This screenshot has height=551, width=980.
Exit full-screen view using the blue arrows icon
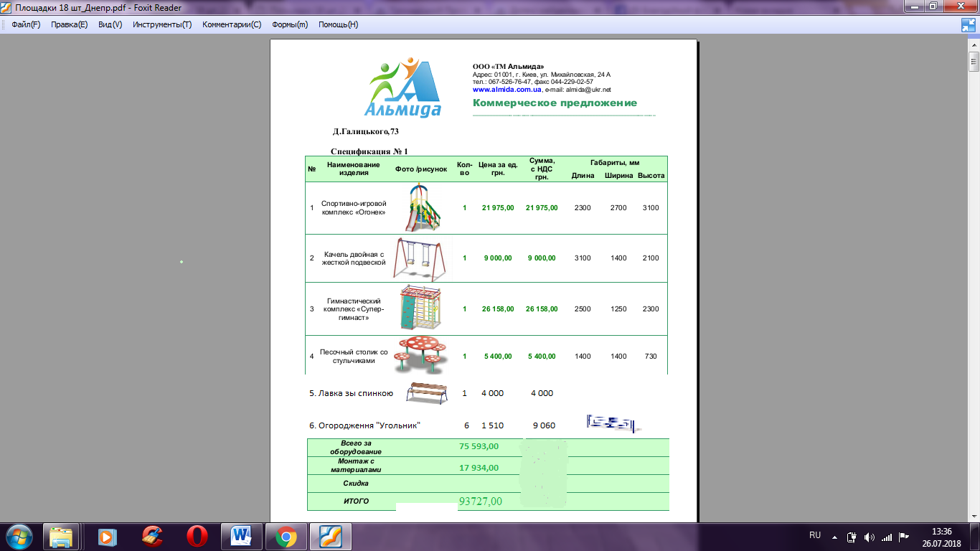click(x=968, y=24)
